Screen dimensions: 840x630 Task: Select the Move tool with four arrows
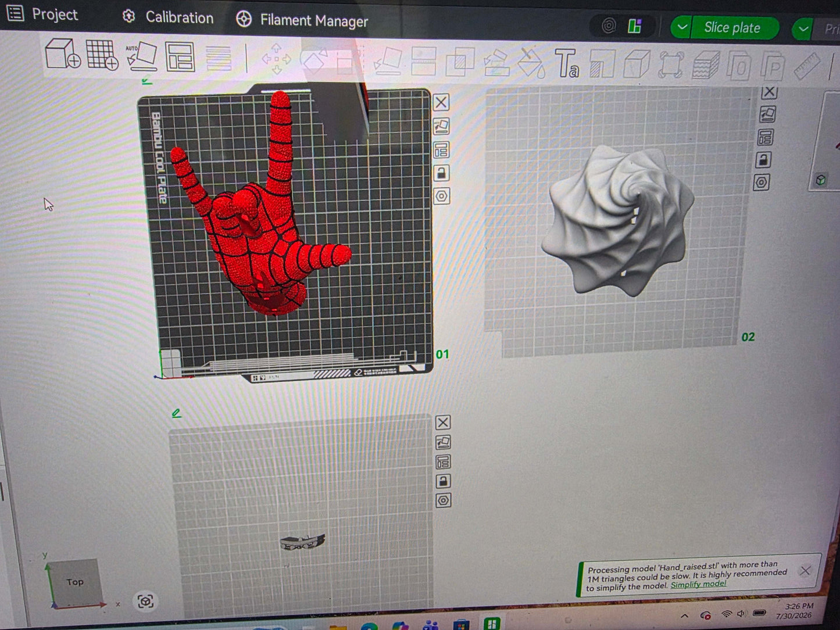click(x=277, y=59)
